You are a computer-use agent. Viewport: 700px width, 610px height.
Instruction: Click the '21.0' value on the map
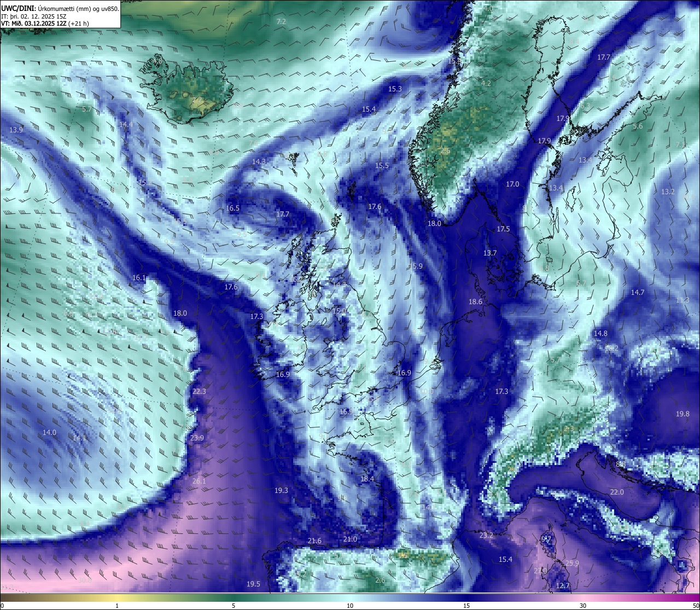[x=350, y=539]
